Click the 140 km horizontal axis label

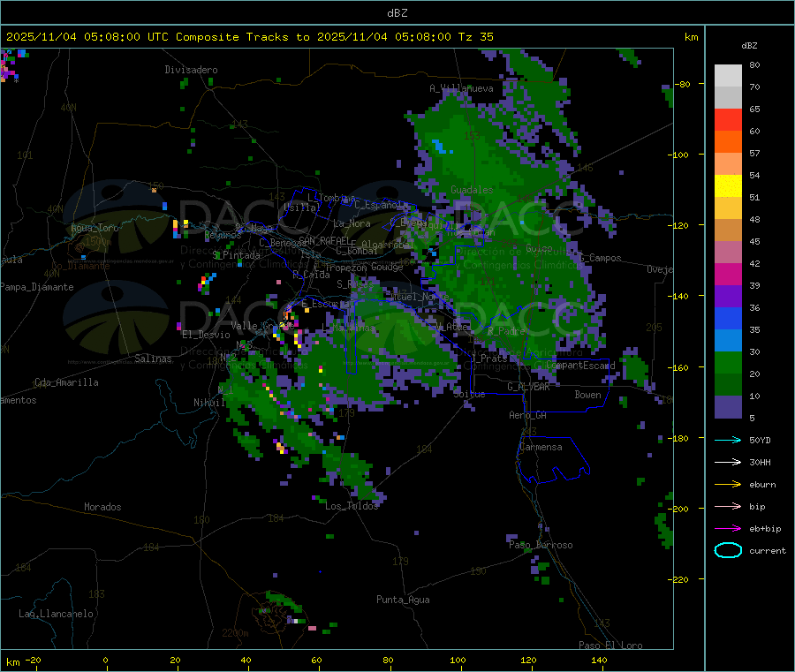click(x=599, y=661)
